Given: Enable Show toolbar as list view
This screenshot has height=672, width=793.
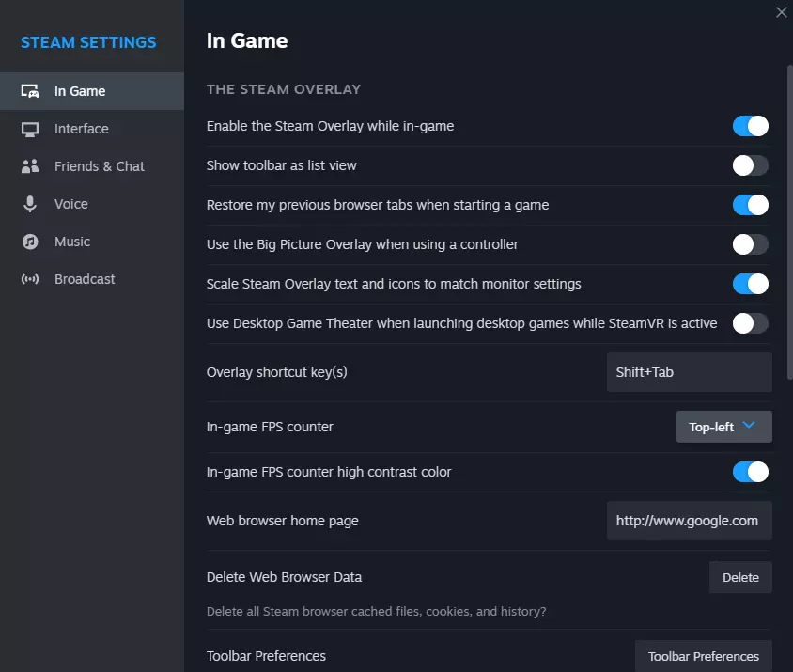Looking at the screenshot, I should [x=751, y=165].
